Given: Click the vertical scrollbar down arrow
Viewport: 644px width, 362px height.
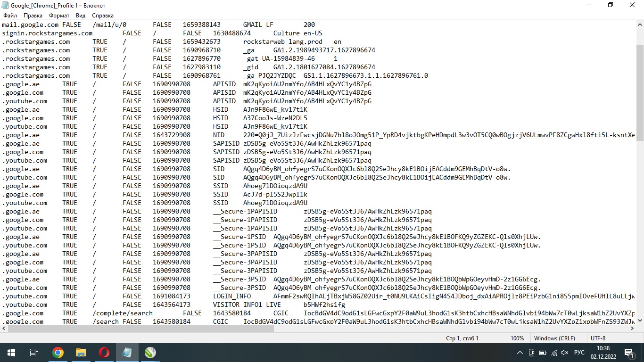Looking at the screenshot, I should [640, 321].
